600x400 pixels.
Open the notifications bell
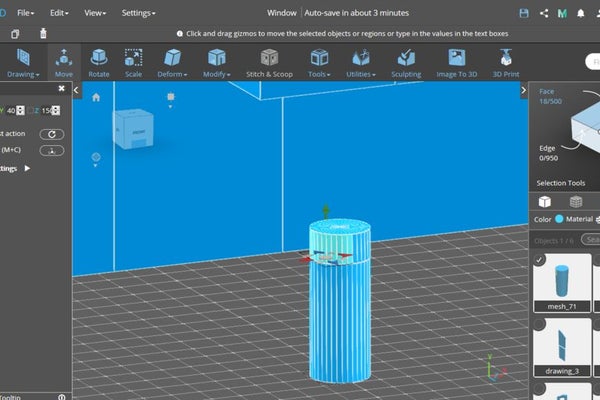pos(580,13)
